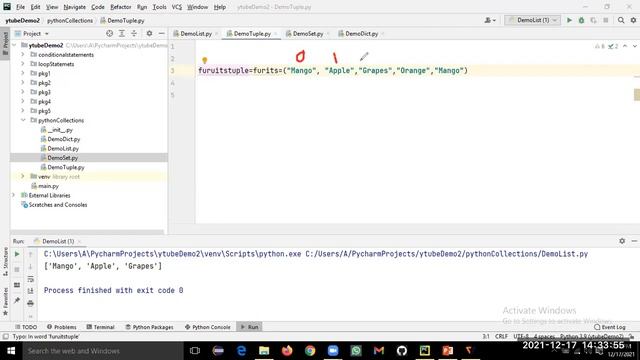
Task: Rerun program from Run panel play button
Action: (17, 254)
